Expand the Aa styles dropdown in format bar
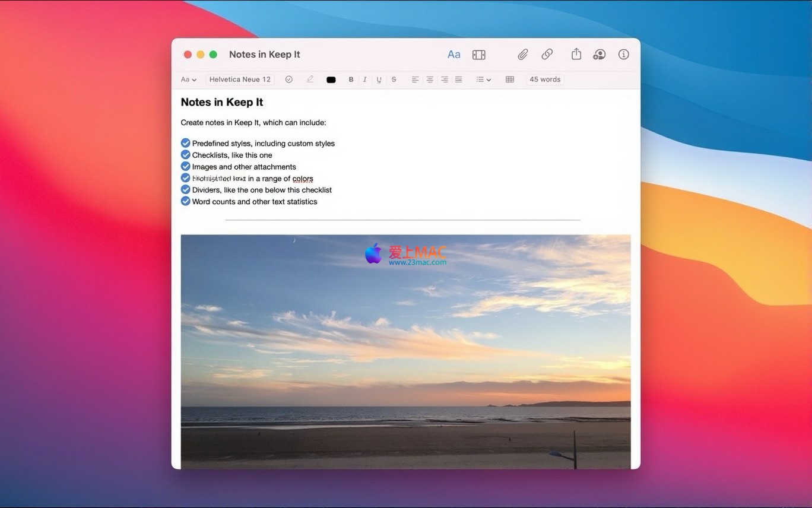The height and width of the screenshot is (508, 812). [x=188, y=80]
